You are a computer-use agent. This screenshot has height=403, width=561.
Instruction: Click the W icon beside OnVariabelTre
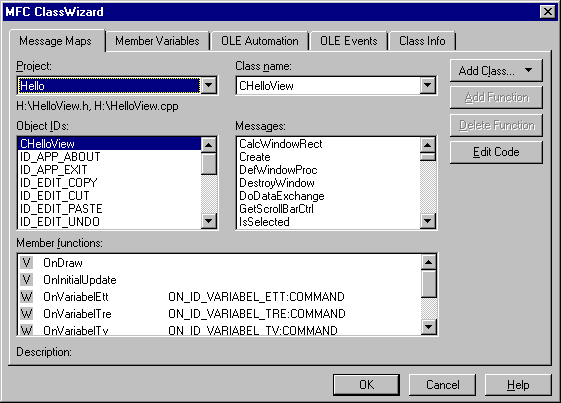(x=26, y=314)
